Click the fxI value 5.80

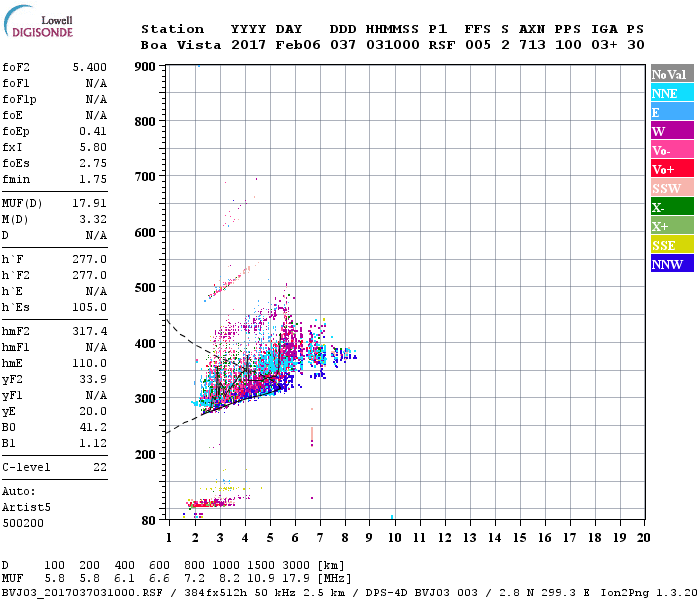pyautogui.click(x=93, y=147)
